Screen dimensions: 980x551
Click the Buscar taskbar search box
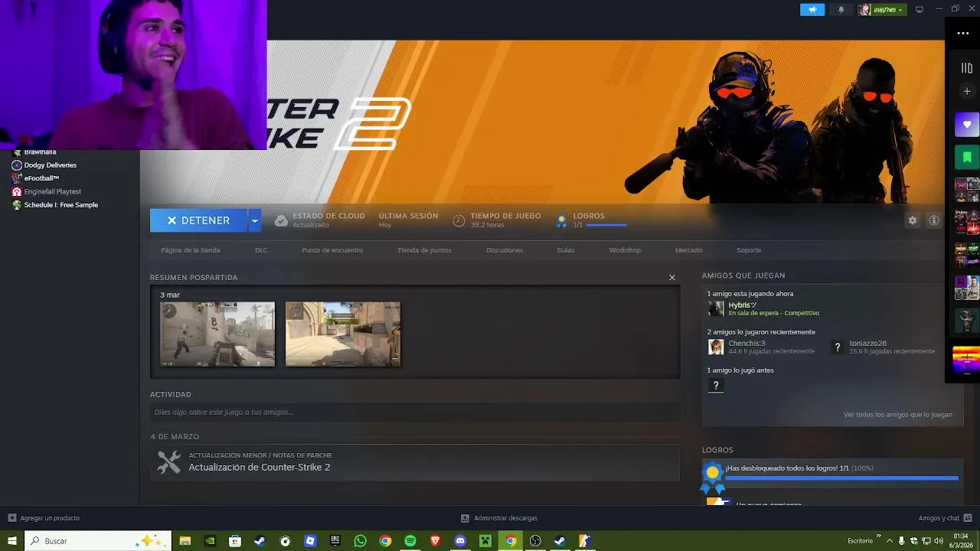click(x=98, y=541)
